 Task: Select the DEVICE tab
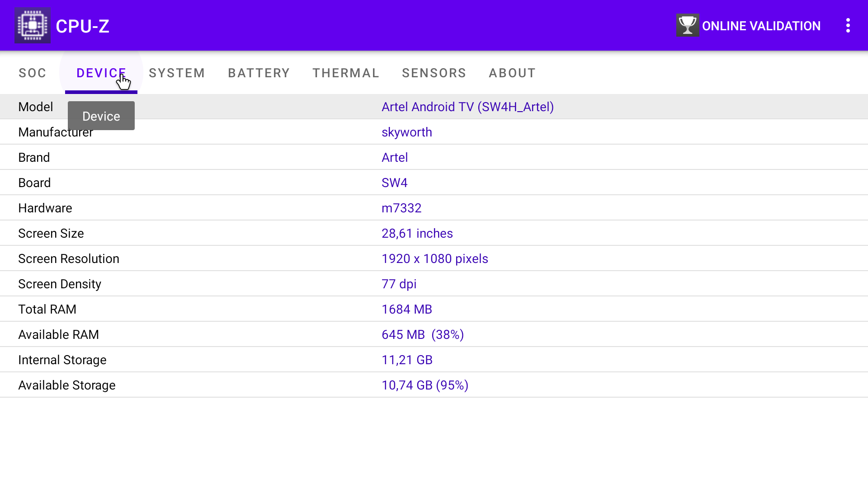coord(101,73)
